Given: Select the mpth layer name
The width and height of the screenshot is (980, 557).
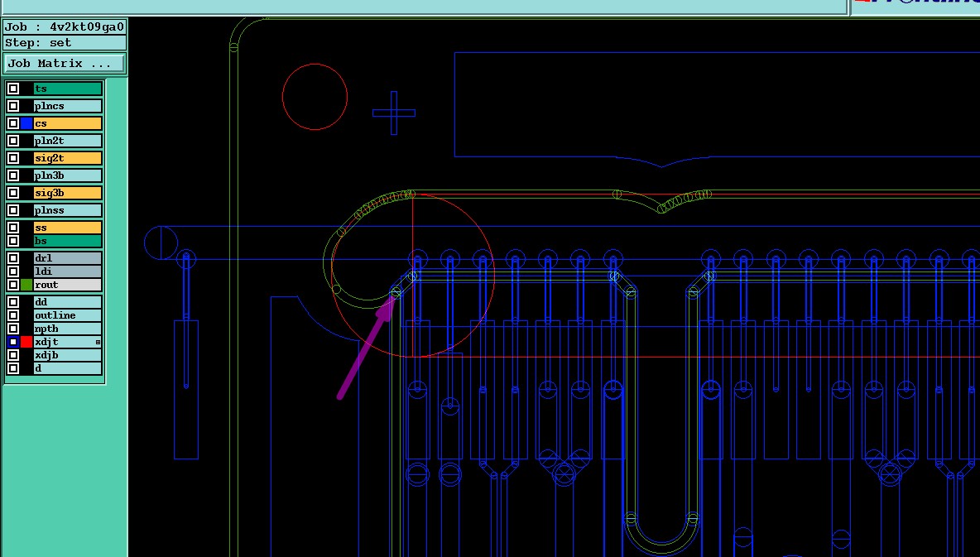Looking at the screenshot, I should coord(68,329).
